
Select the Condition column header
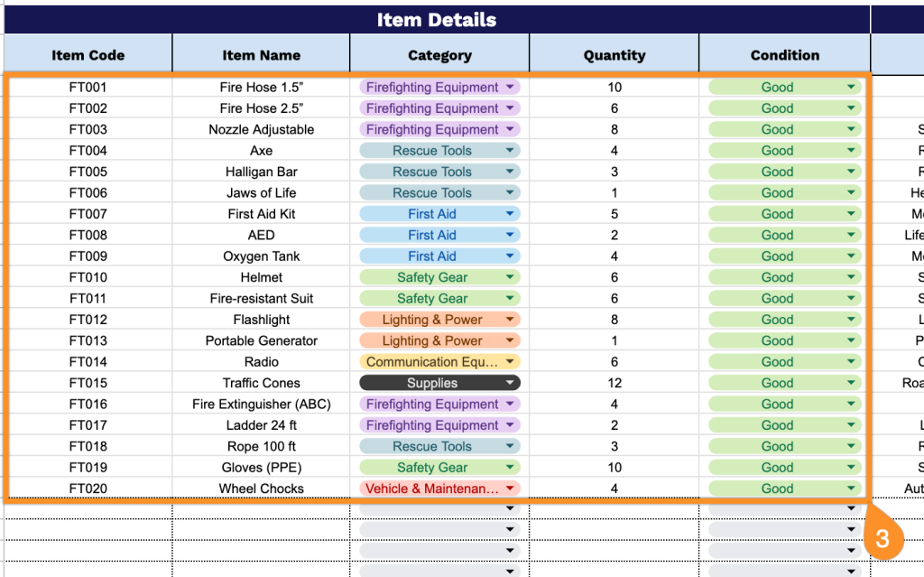click(x=784, y=55)
